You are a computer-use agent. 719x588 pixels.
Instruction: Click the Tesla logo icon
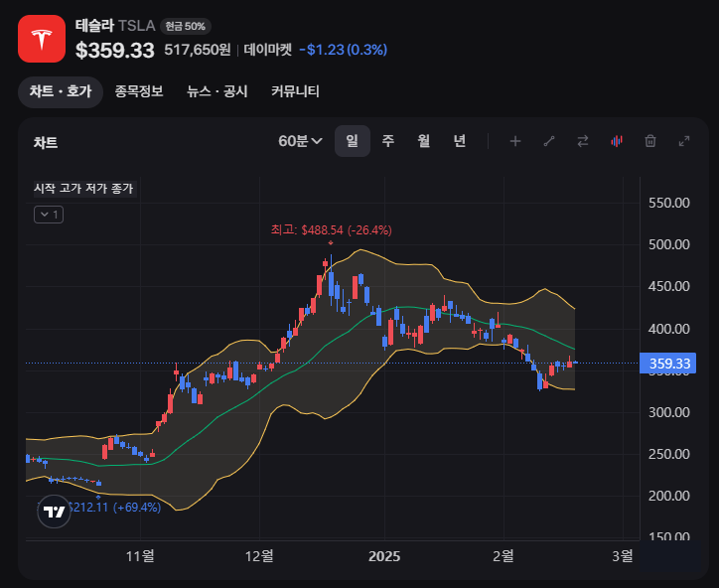pos(42,39)
